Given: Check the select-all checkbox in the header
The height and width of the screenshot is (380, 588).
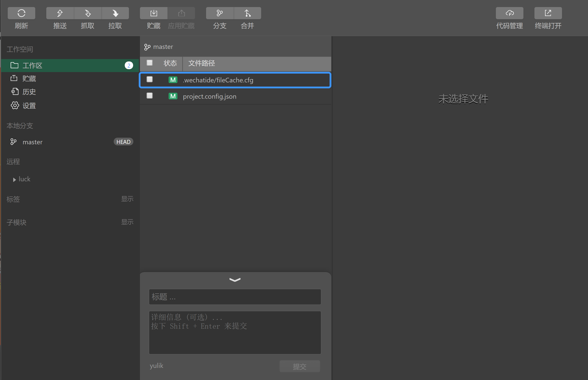Looking at the screenshot, I should 150,63.
